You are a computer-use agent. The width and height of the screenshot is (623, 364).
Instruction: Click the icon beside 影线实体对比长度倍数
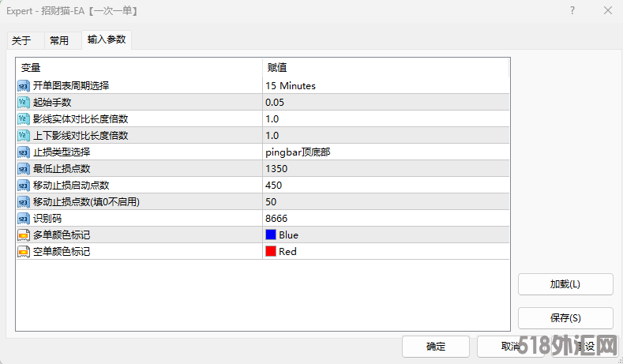pos(24,119)
